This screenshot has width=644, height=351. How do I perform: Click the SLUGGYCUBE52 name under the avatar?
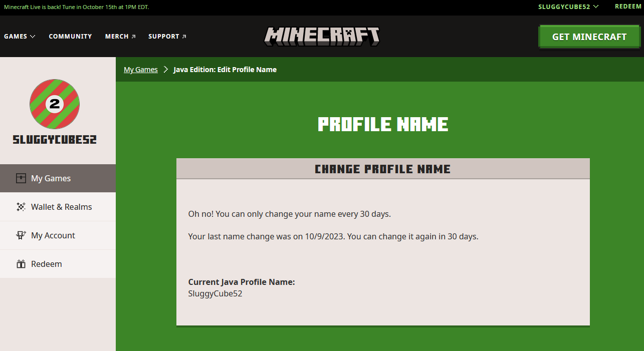click(55, 140)
